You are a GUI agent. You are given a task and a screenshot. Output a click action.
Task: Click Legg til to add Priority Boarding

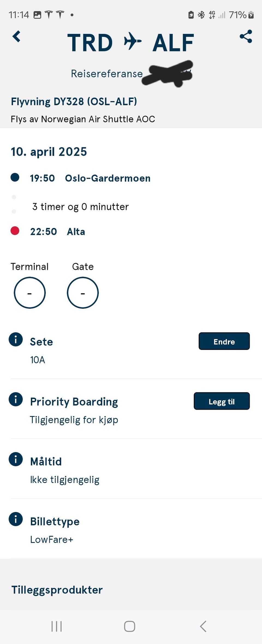(222, 401)
